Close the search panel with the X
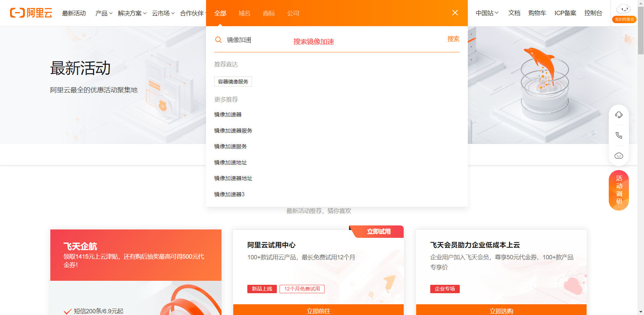Screen dimensions: 644x315 coord(455,13)
